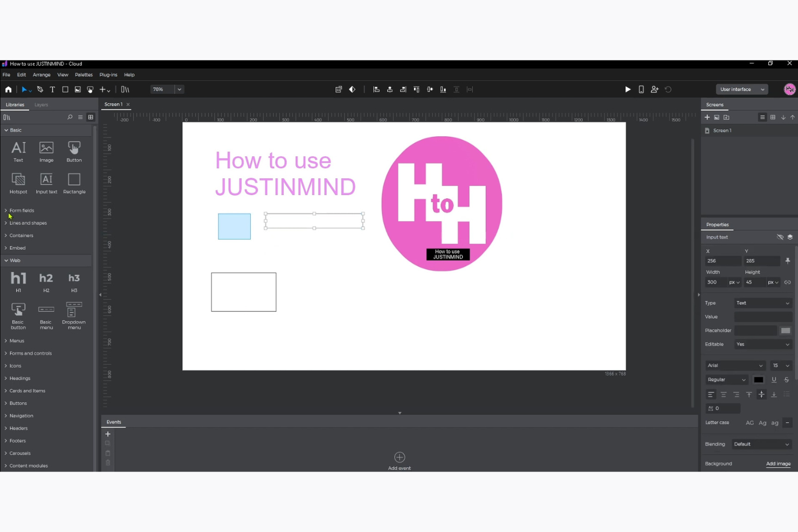Open the File menu
The image size is (798, 532).
(x=6, y=75)
